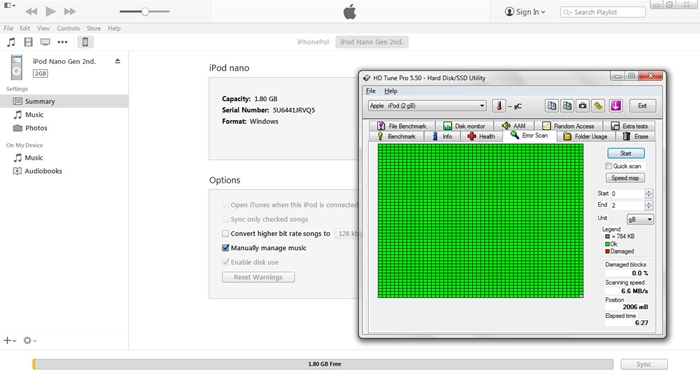Switch to the AAM tab
700x375 pixels.
[x=514, y=126]
